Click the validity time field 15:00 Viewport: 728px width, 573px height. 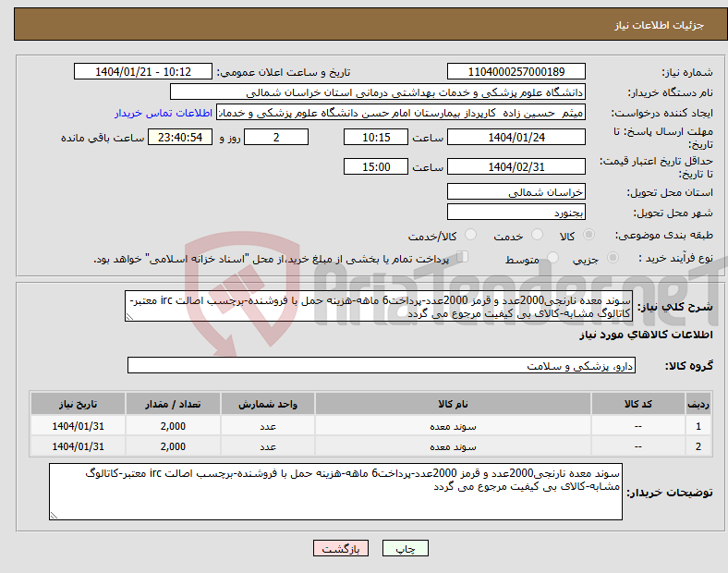point(376,166)
